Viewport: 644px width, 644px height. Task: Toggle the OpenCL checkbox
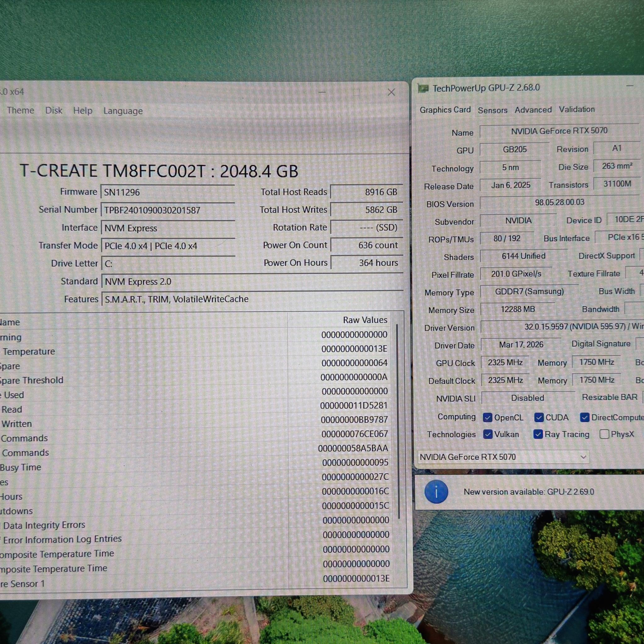click(487, 418)
